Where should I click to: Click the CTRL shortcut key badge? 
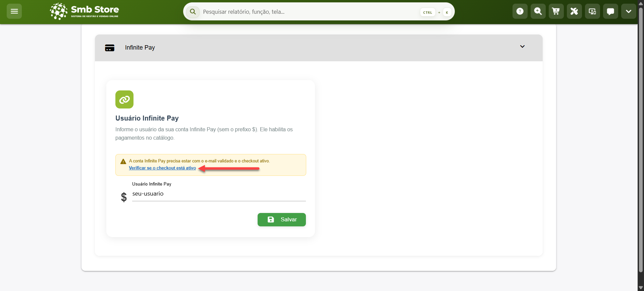pos(428,12)
